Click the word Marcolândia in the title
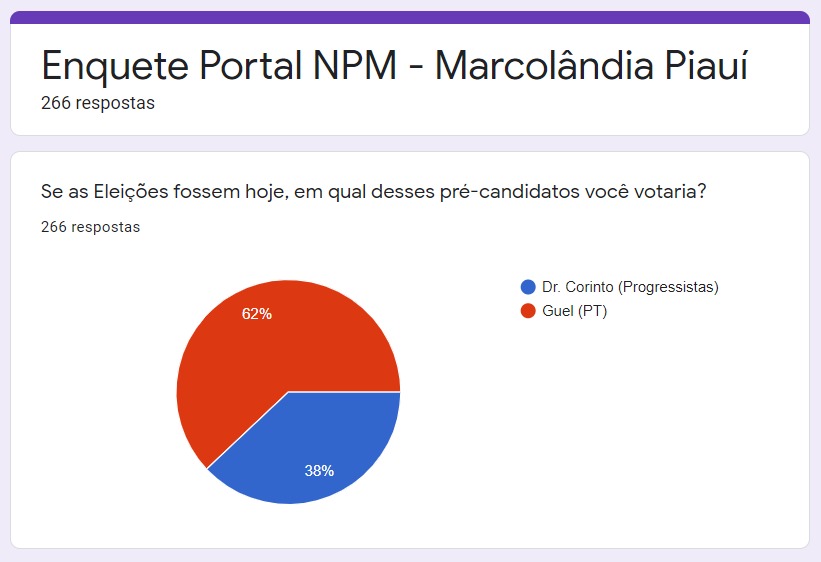This screenshot has height=562, width=821. (x=544, y=65)
